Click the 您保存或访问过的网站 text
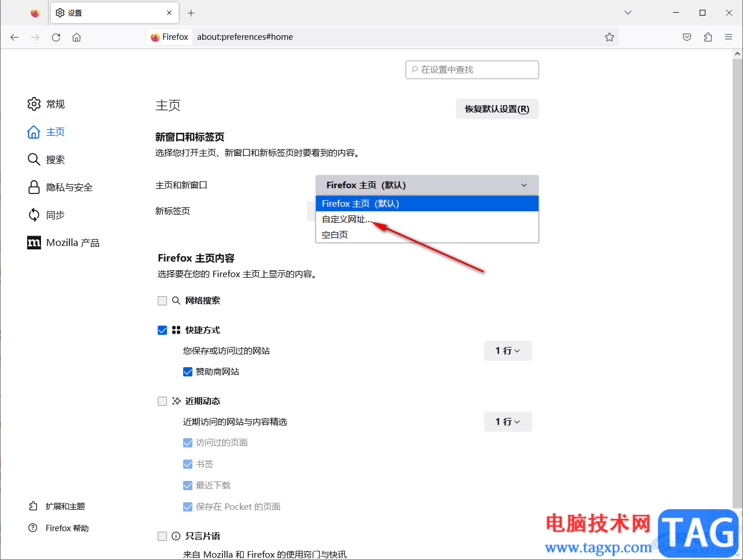This screenshot has width=743, height=560. 226,351
